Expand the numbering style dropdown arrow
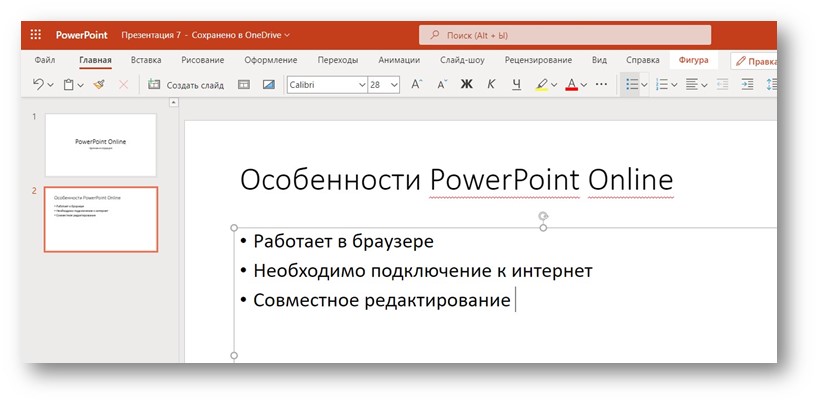819x405 pixels. (x=674, y=85)
